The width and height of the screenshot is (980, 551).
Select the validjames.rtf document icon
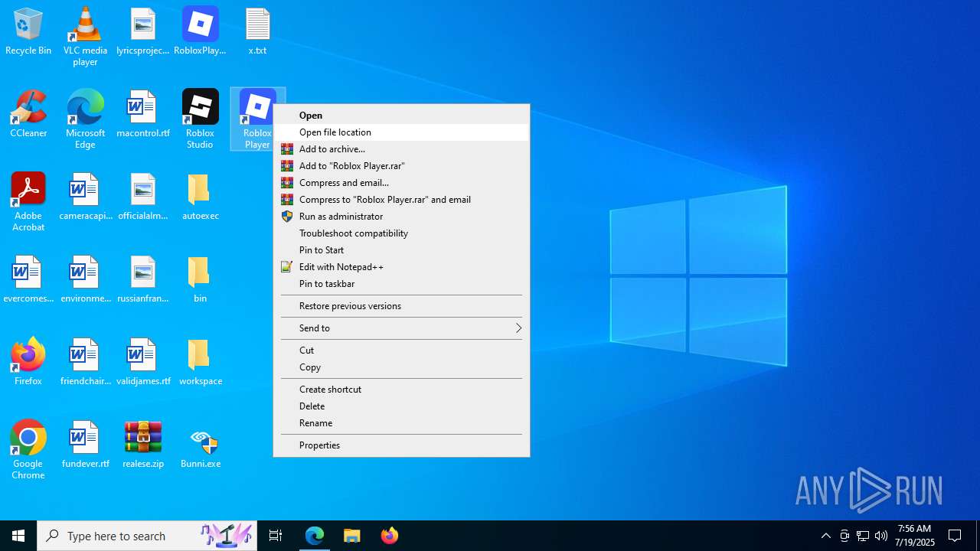[x=142, y=362]
